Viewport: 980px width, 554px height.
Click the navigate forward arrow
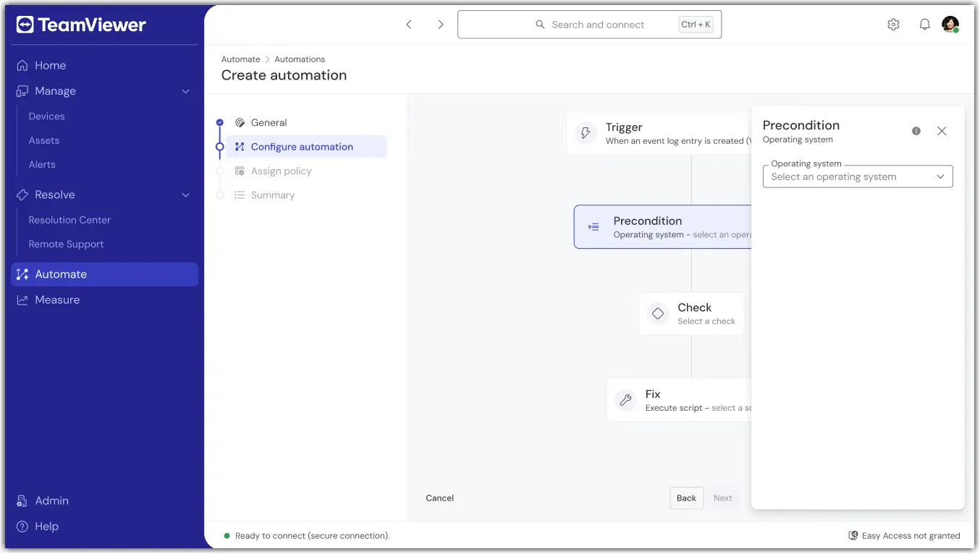click(441, 25)
